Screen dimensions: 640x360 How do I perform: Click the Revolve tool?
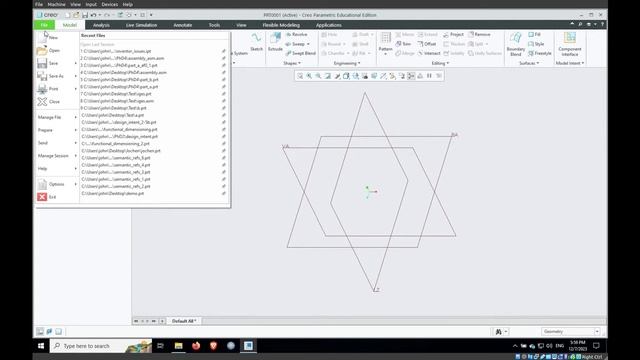coord(297,35)
